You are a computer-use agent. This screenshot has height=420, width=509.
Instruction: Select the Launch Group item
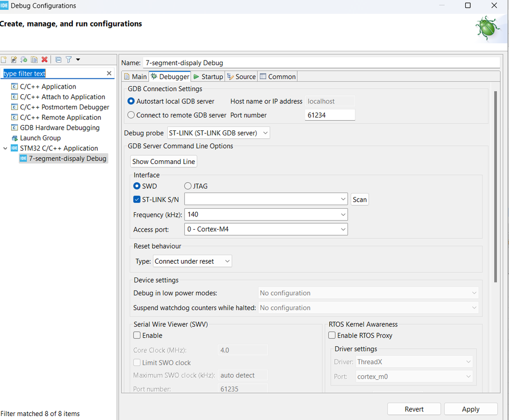click(36, 138)
